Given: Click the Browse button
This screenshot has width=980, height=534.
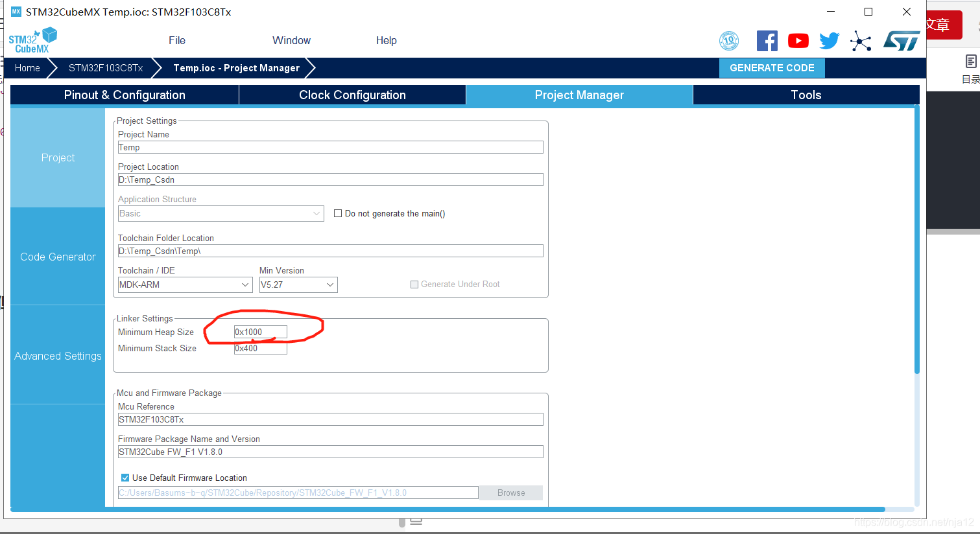Looking at the screenshot, I should point(511,493).
